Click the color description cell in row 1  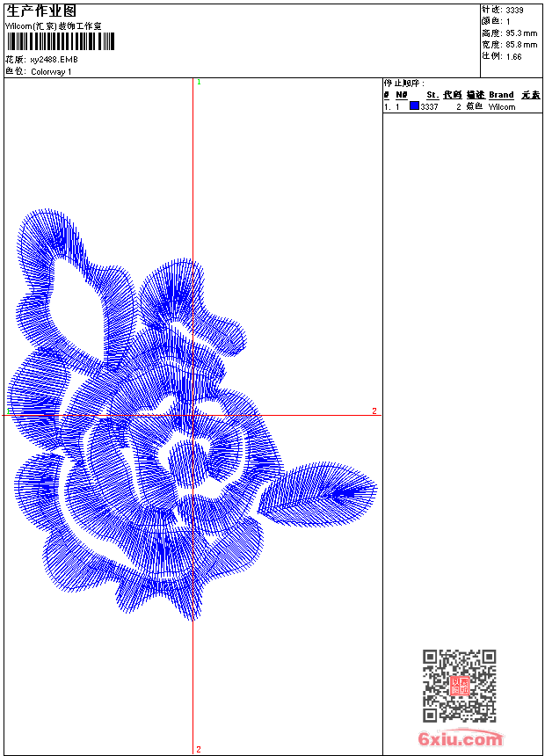[474, 106]
